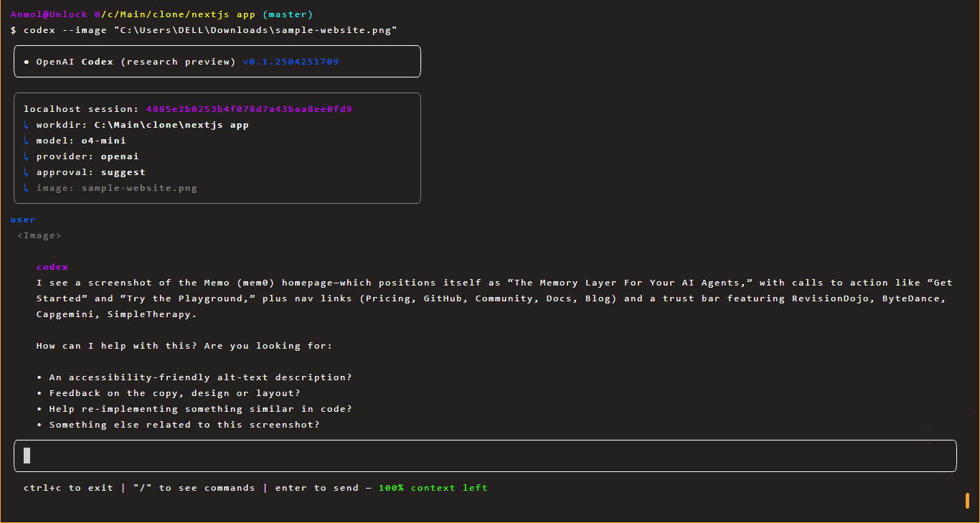This screenshot has width=980, height=523.
Task: Click the approval: suggest setting line
Action: point(90,172)
